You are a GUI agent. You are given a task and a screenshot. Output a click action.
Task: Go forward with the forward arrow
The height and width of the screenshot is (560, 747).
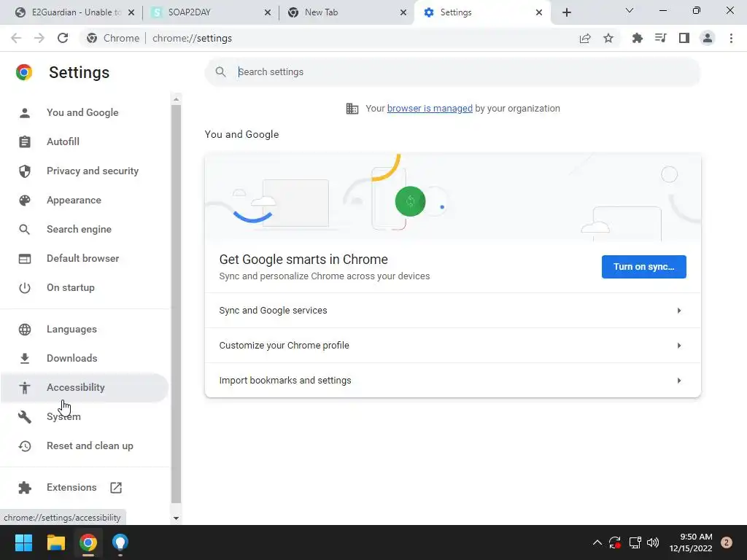pyautogui.click(x=39, y=38)
